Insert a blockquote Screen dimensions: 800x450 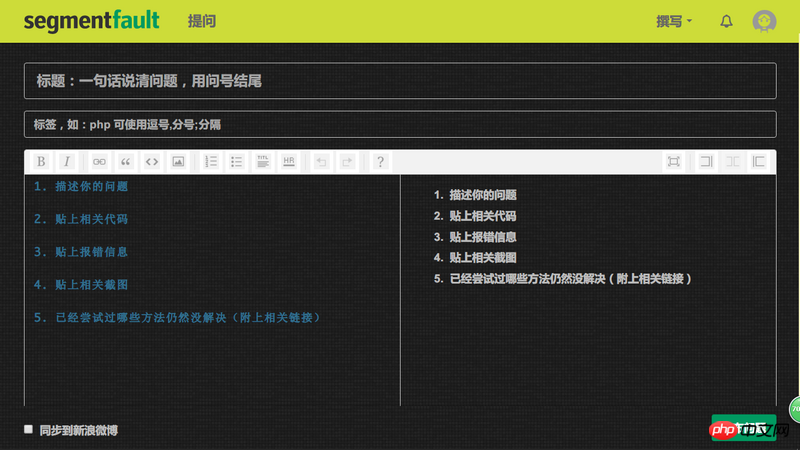click(x=125, y=162)
